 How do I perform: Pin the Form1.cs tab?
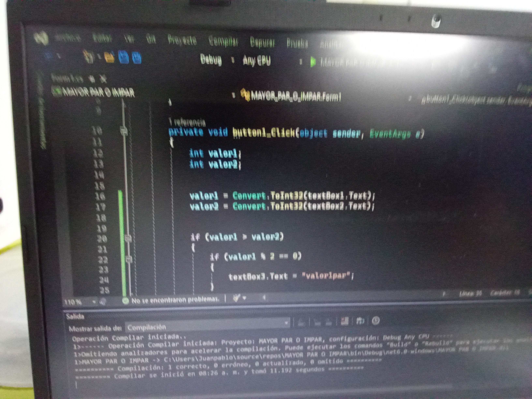click(92, 79)
